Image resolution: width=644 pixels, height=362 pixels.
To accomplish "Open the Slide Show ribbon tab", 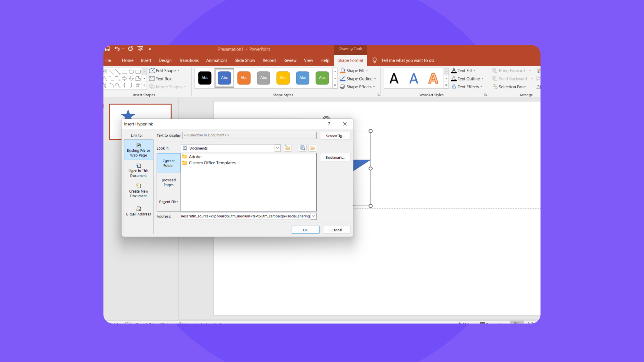I will 245,60.
